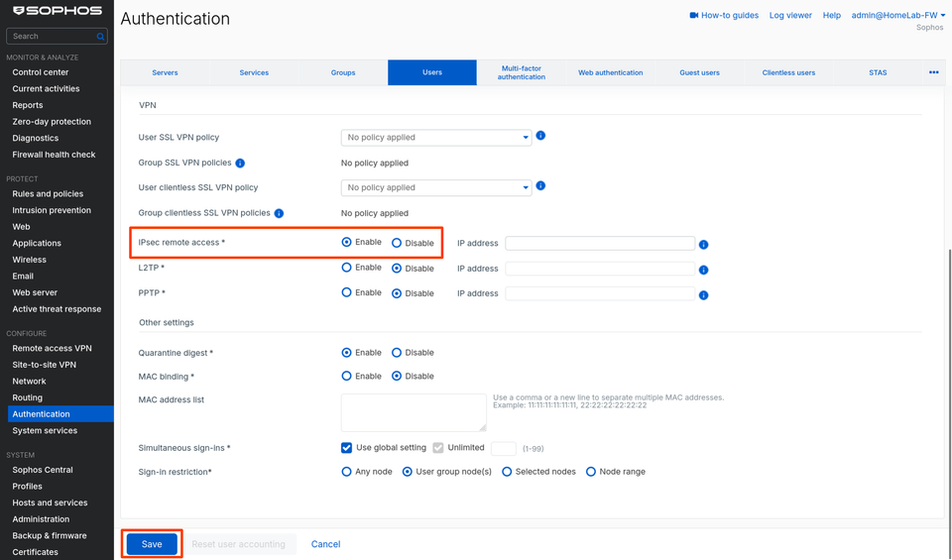Enable PPTP radio option
This screenshot has height=560, width=952.
click(347, 292)
